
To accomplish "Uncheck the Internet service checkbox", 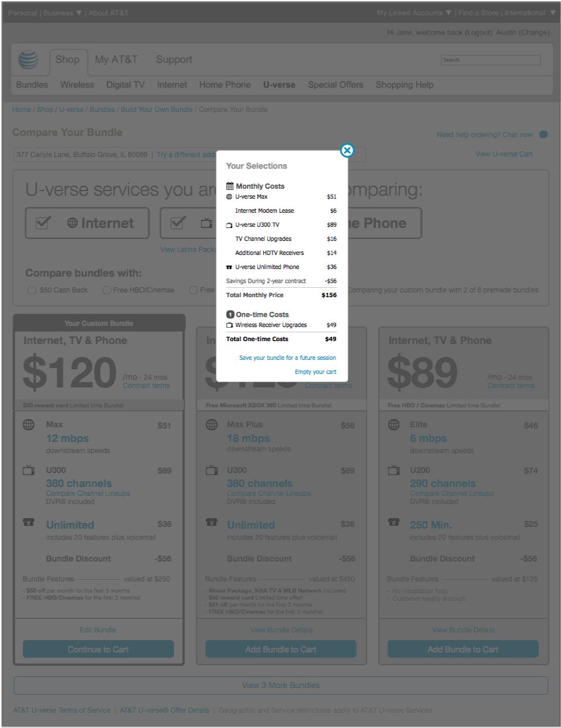I will (43, 223).
